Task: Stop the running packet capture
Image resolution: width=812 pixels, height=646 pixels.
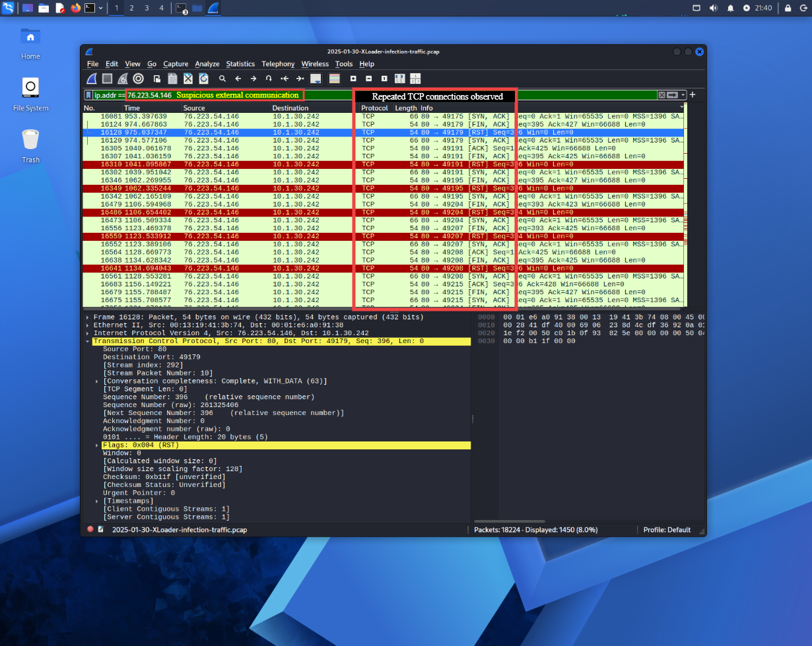Action: pos(106,79)
